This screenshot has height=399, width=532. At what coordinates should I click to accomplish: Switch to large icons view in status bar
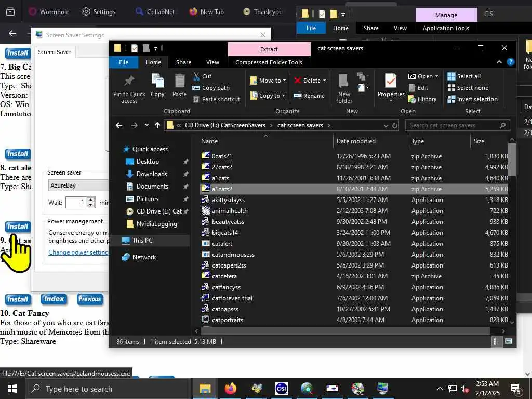508,341
